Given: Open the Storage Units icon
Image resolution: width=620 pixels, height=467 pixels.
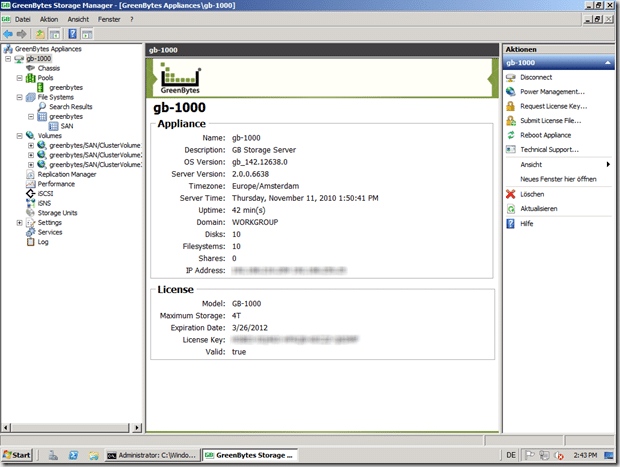Looking at the screenshot, I should point(30,212).
